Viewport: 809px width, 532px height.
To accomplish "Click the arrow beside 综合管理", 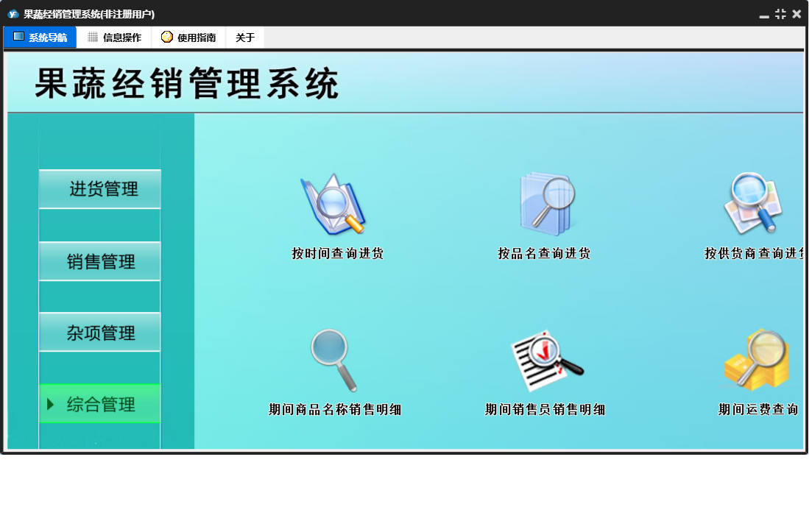I will point(50,404).
